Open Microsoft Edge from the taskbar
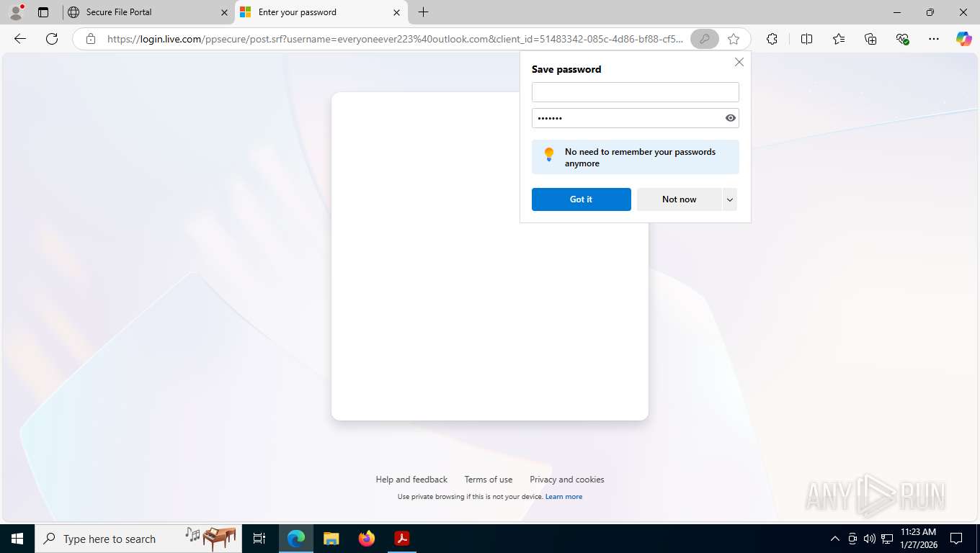This screenshot has width=980, height=553. (x=296, y=539)
